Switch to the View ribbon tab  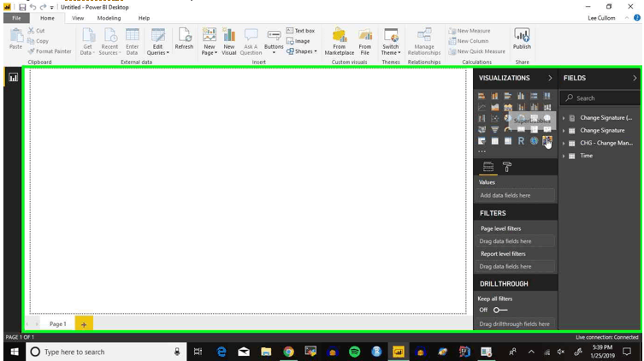click(78, 18)
